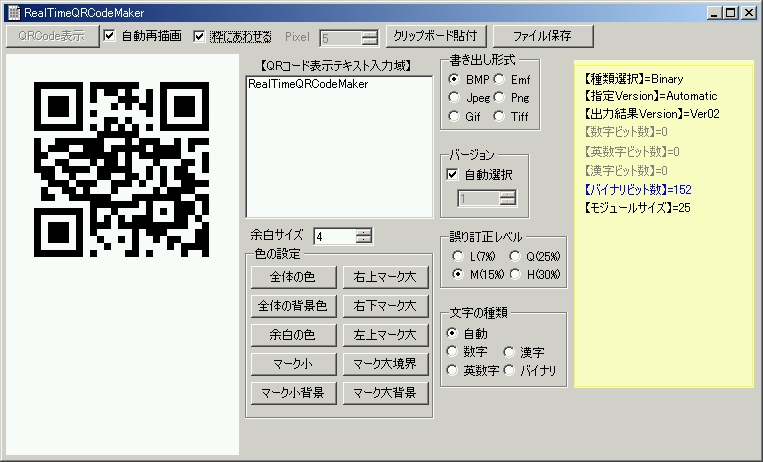
Task: Click the RealTimeQRCodeMaker title bar app icon
Action: click(x=14, y=13)
